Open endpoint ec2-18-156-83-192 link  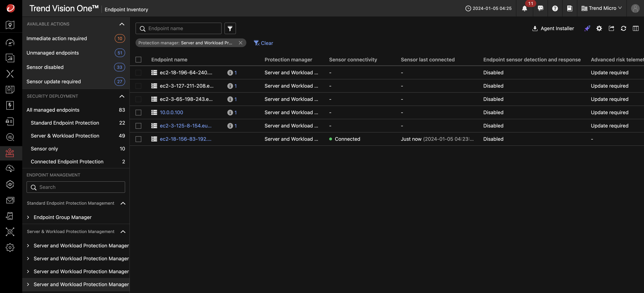[186, 139]
